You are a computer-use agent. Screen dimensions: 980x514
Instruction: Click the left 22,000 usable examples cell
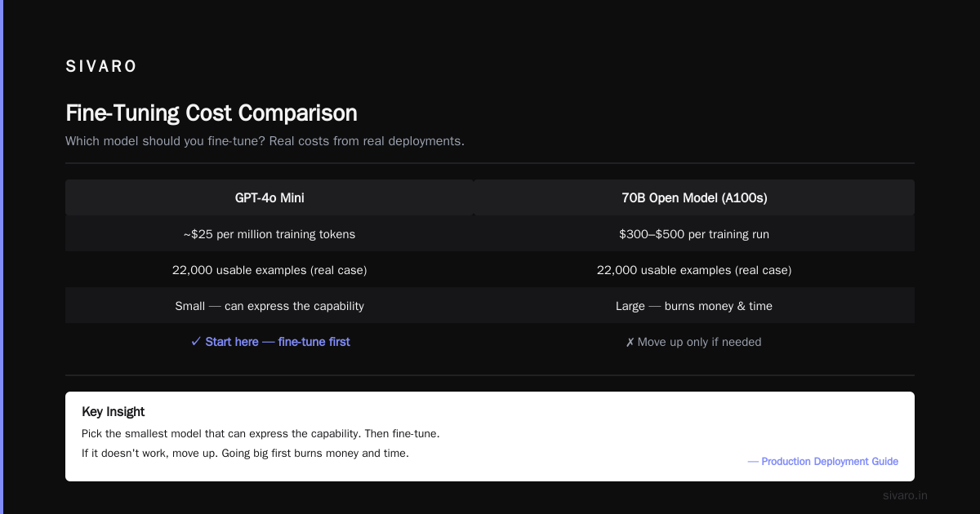(x=269, y=270)
